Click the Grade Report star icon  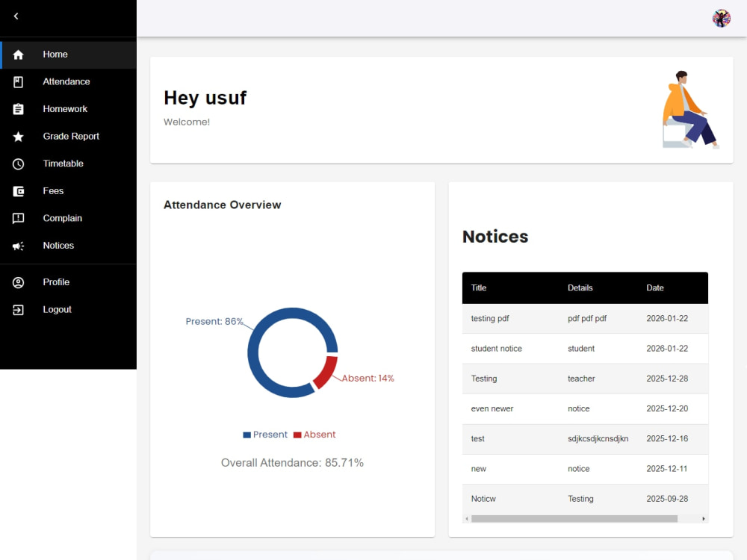pyautogui.click(x=18, y=137)
